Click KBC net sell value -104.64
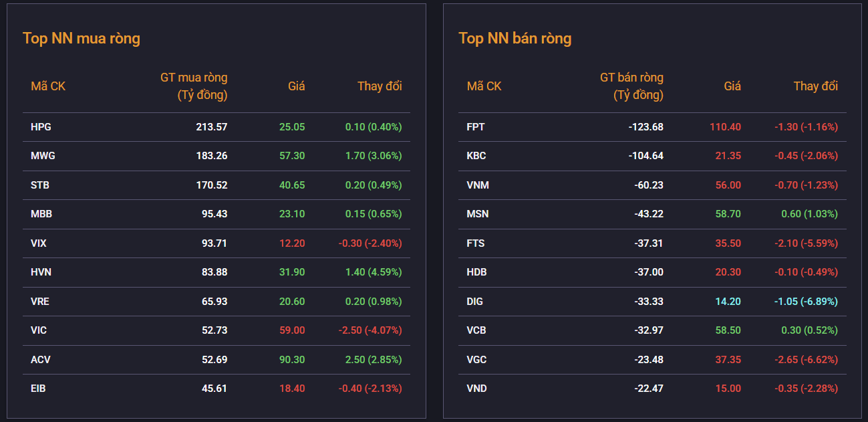 pos(646,156)
